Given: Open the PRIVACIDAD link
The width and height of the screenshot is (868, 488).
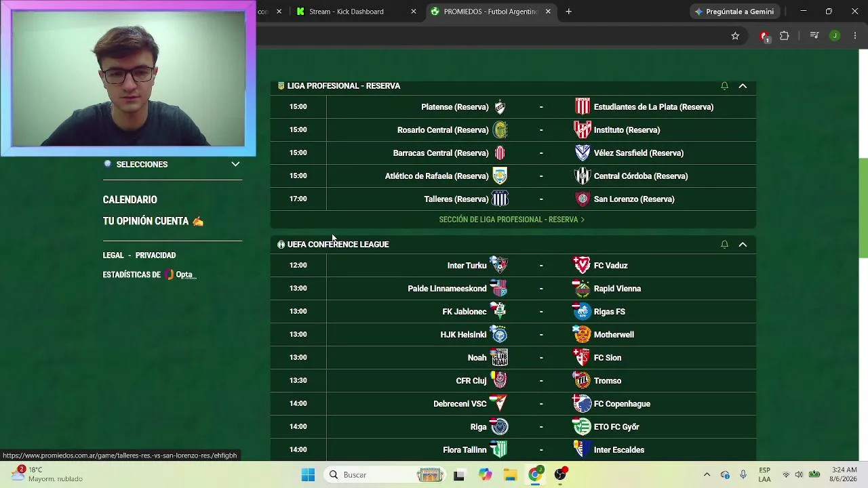Looking at the screenshot, I should (x=155, y=256).
